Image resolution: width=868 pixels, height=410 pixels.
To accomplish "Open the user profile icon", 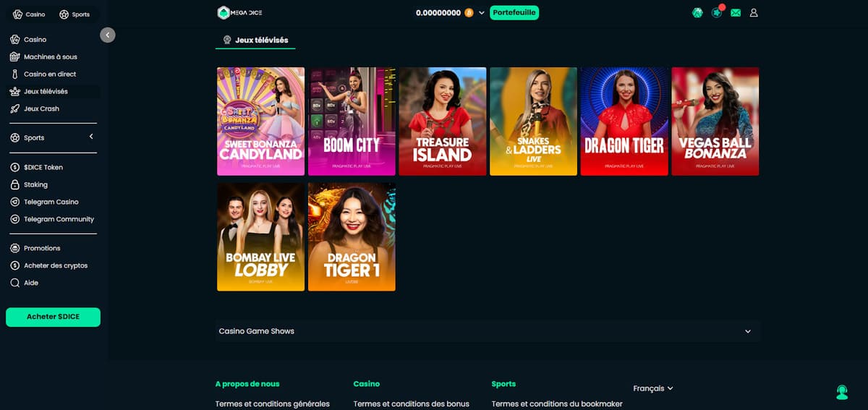I will (754, 12).
